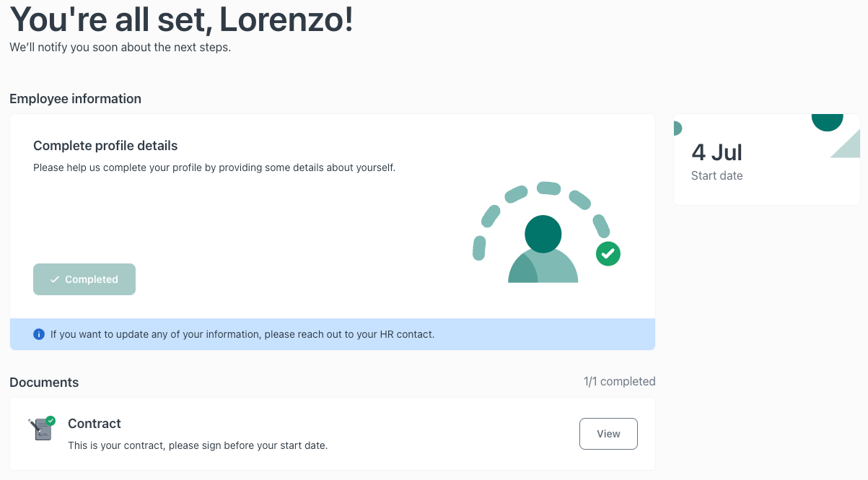Select the Contract row title

[x=94, y=423]
